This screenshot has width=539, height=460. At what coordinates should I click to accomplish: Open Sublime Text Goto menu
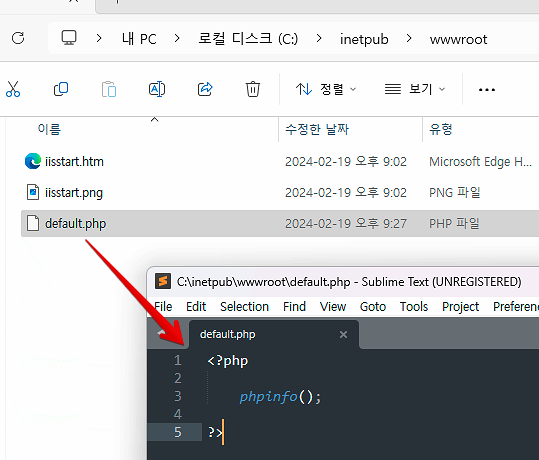(x=373, y=306)
